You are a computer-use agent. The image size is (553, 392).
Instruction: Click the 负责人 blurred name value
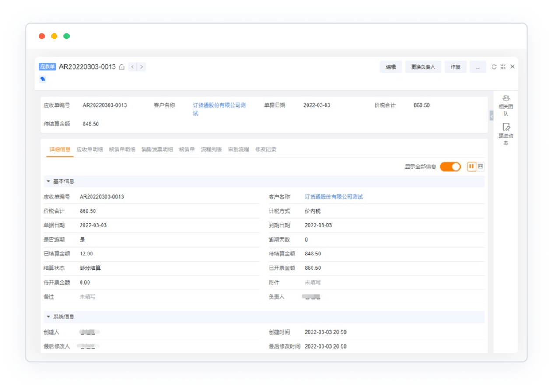(x=311, y=297)
